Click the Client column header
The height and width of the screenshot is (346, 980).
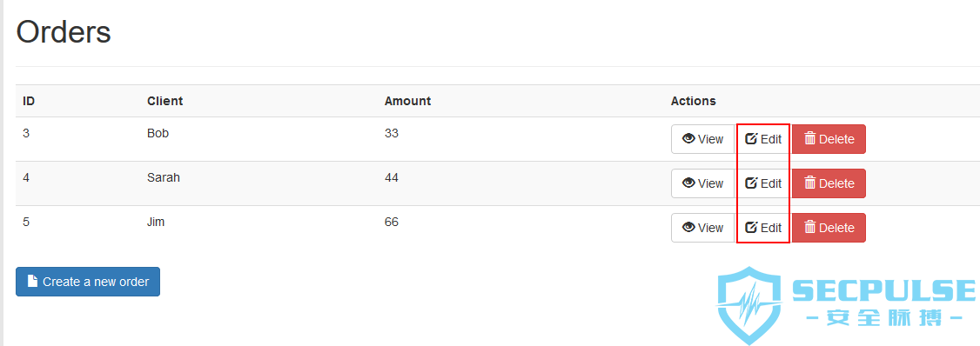pyautogui.click(x=165, y=101)
